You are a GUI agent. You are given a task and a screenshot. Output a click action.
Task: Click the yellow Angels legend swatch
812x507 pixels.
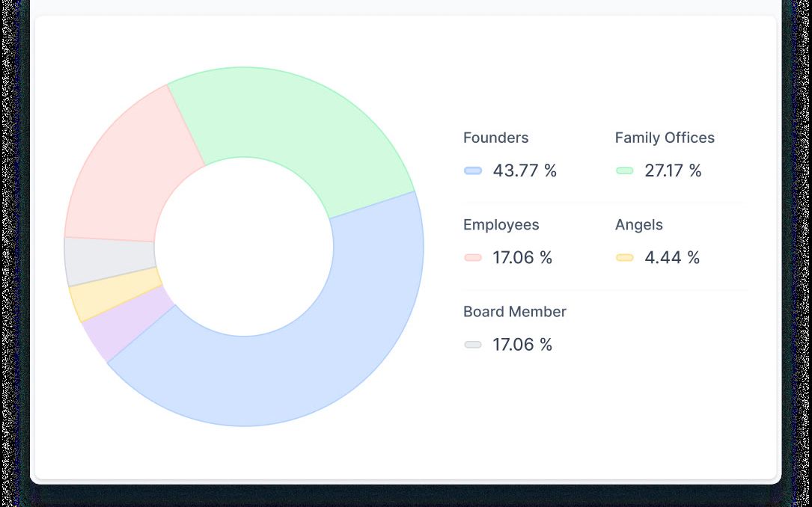click(625, 258)
